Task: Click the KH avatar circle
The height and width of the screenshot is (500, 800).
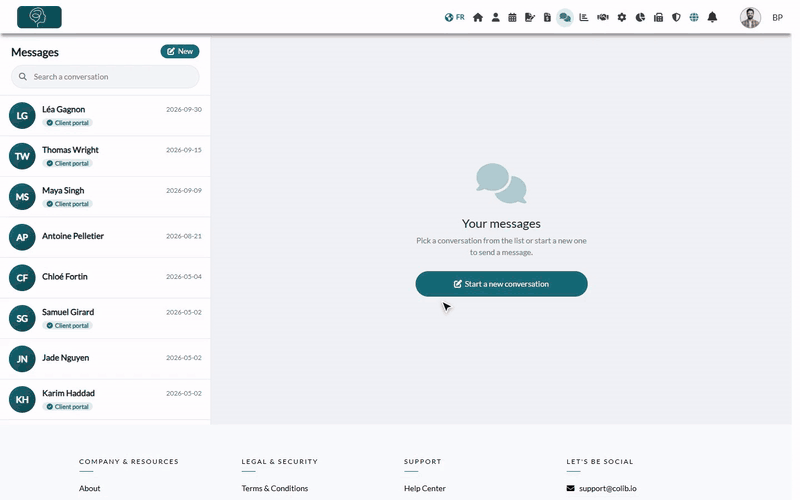Action: click(x=22, y=399)
